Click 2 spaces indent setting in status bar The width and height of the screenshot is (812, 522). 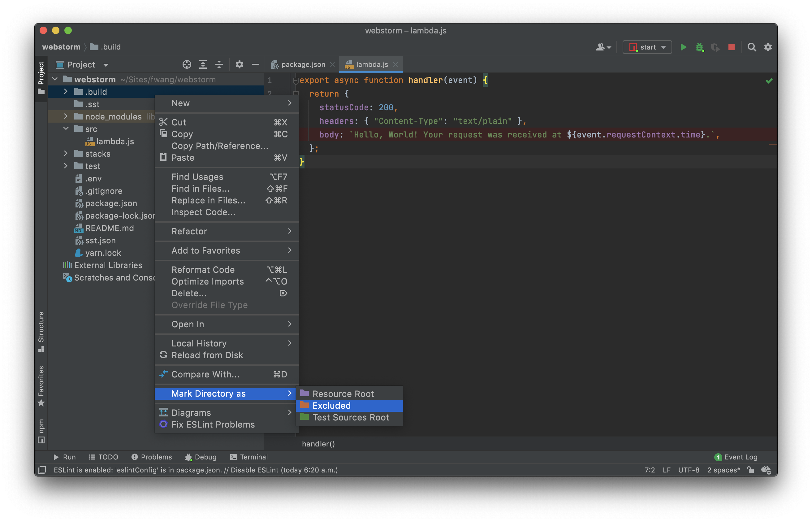click(723, 470)
